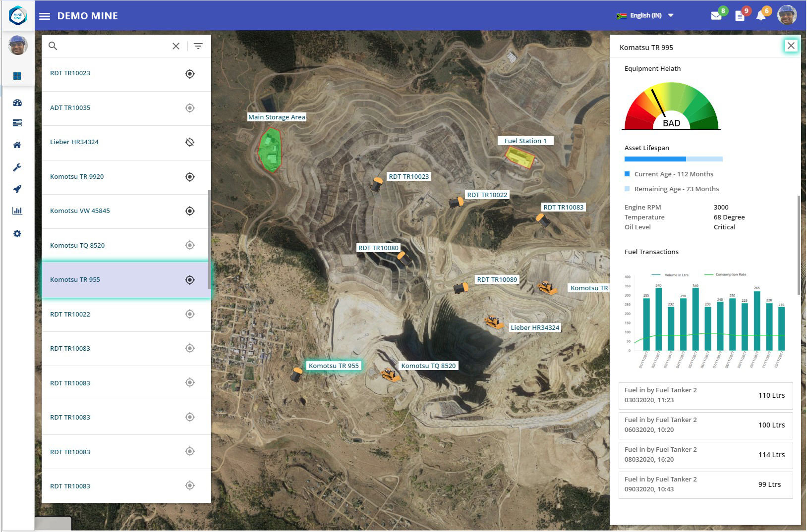Click the RDT TR10089 truck on map
807x532 pixels.
coord(461,288)
